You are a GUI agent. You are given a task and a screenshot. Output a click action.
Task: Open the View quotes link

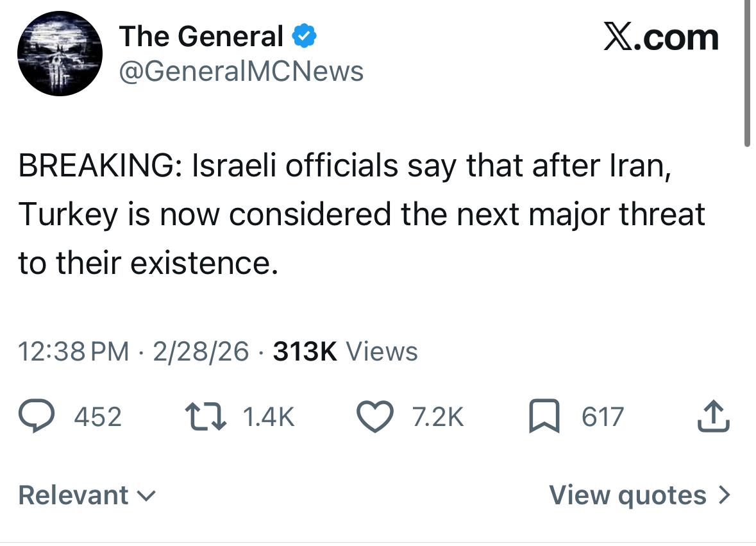[x=628, y=495]
